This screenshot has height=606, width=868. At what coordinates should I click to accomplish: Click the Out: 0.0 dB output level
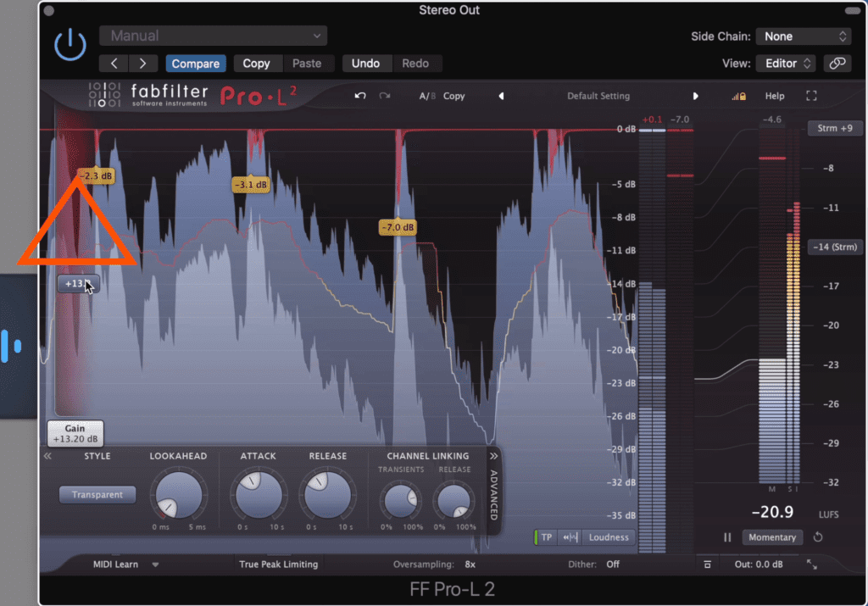(x=759, y=564)
